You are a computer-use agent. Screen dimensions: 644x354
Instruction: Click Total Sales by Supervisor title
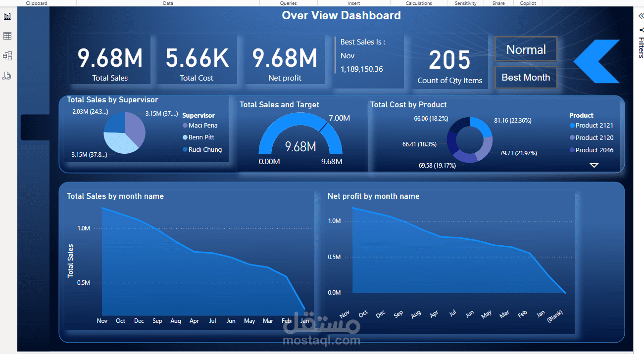112,100
